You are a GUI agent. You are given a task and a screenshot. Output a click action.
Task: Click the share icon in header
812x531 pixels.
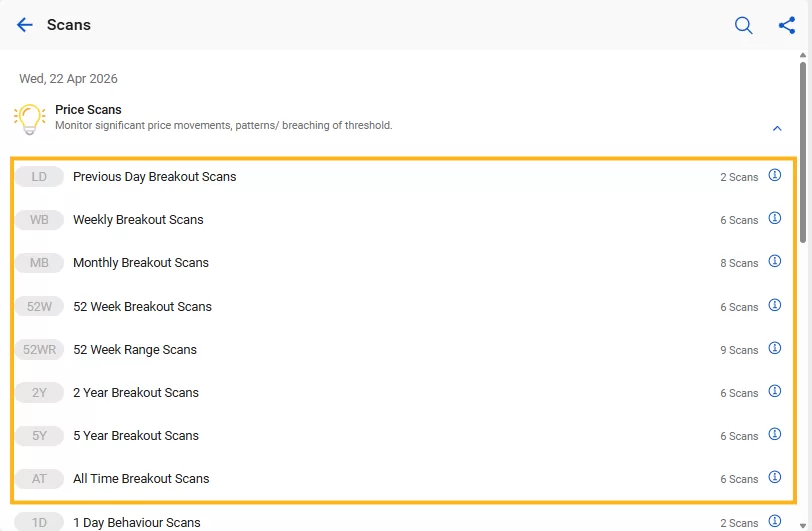tap(787, 25)
